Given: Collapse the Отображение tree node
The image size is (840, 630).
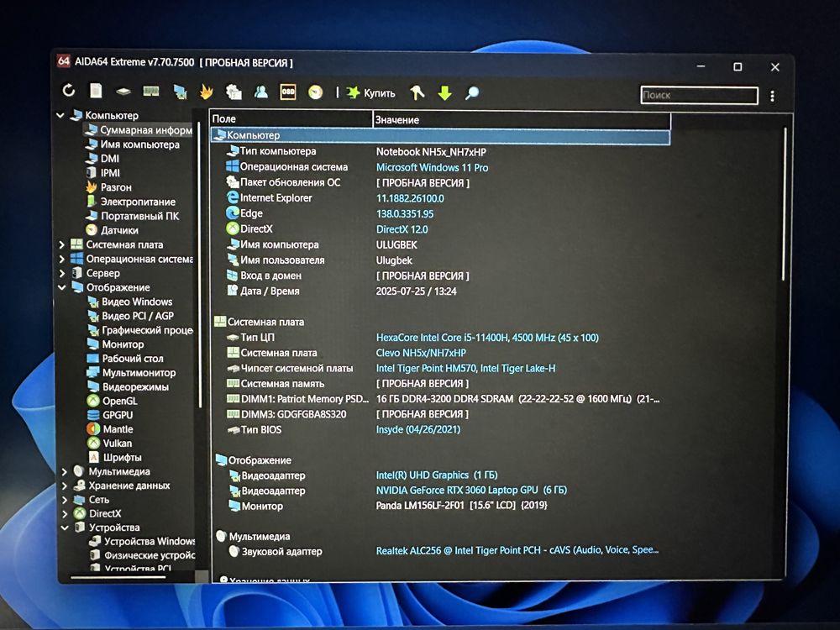Looking at the screenshot, I should click(x=61, y=287).
